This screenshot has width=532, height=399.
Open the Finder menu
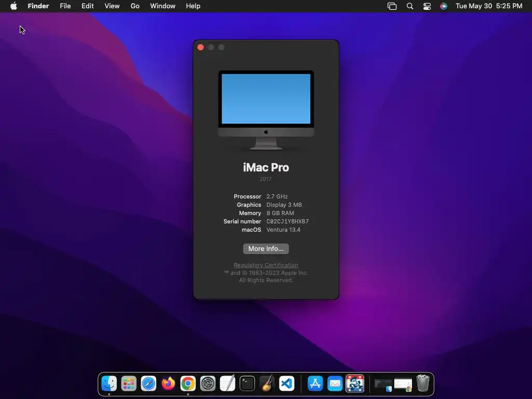[x=38, y=6]
